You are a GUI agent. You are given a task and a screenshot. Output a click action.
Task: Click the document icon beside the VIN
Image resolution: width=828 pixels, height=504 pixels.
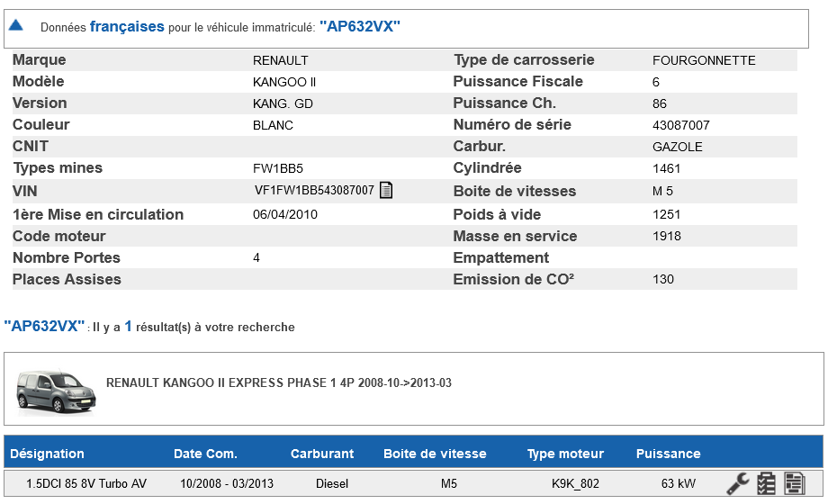386,190
